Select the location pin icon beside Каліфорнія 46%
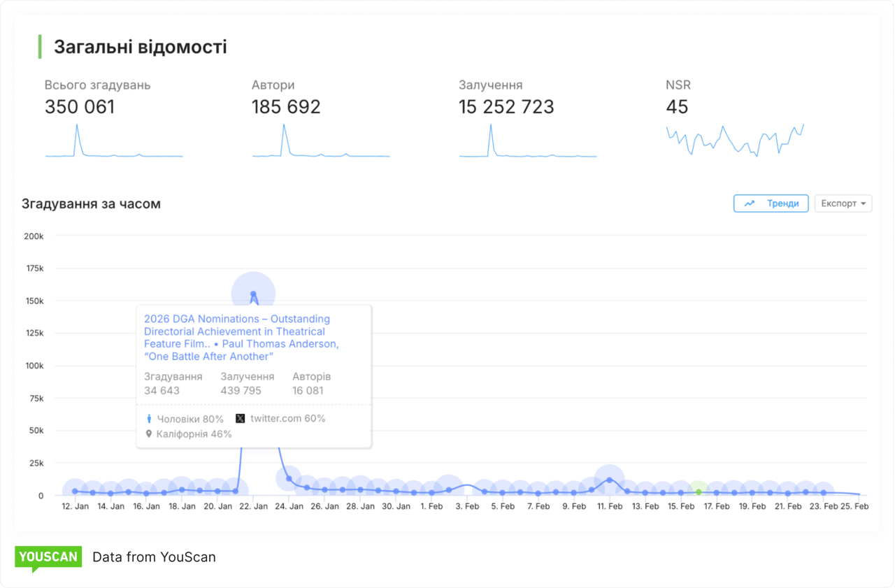Image resolution: width=895 pixels, height=588 pixels. tap(148, 433)
